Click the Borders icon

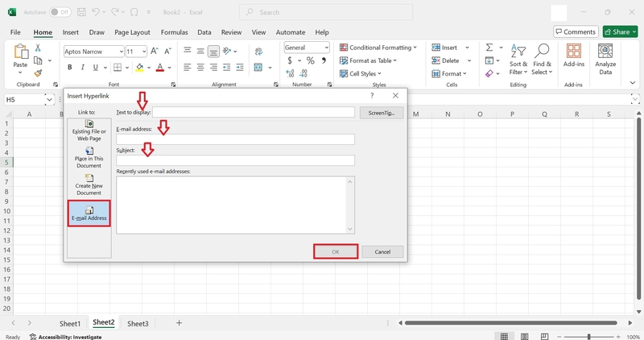118,67
